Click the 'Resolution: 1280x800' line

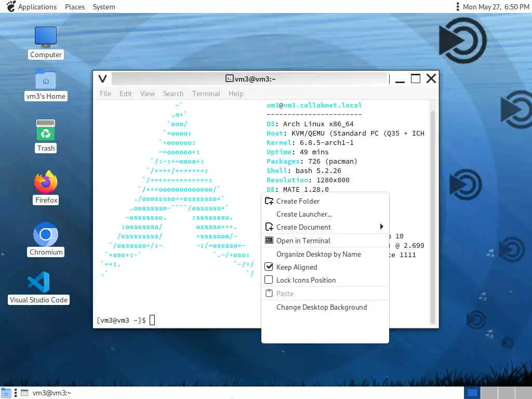[308, 180]
